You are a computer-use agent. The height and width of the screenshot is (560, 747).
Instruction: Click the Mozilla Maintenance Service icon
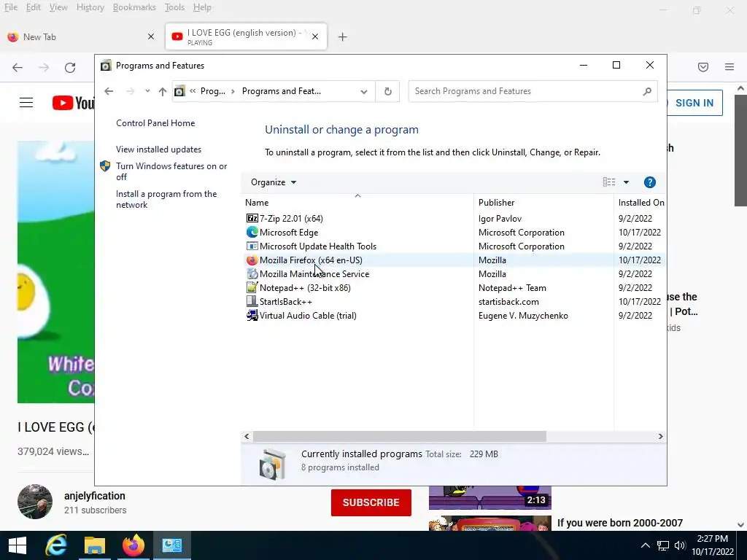(252, 274)
